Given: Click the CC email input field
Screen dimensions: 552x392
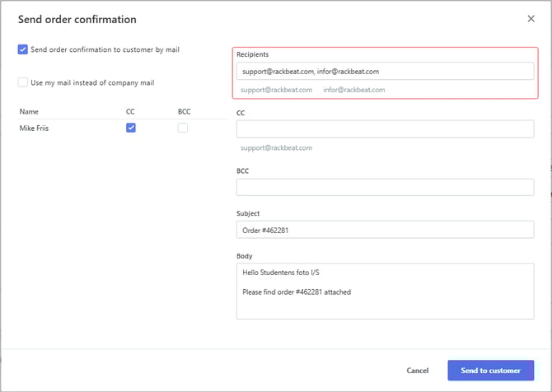Looking at the screenshot, I should (x=385, y=129).
